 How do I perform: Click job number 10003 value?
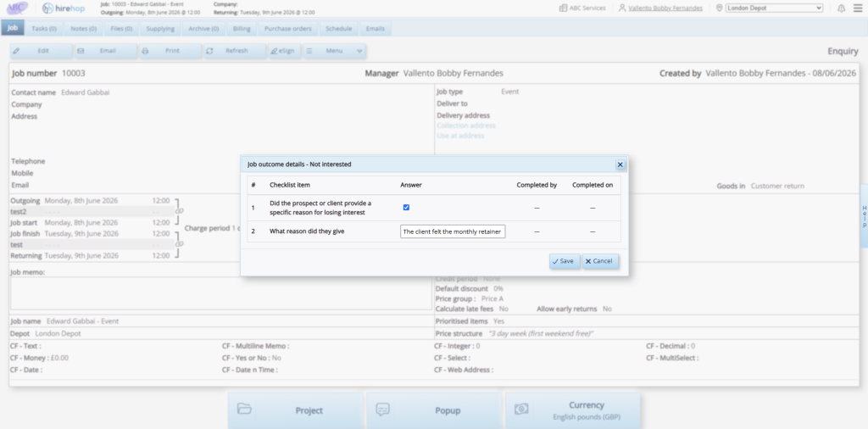coord(74,73)
